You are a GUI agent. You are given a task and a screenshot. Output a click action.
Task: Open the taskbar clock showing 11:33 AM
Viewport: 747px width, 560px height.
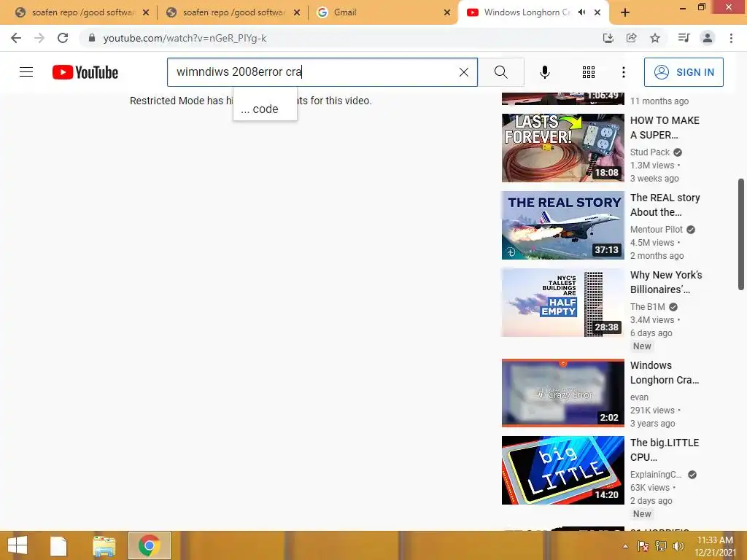point(715,546)
